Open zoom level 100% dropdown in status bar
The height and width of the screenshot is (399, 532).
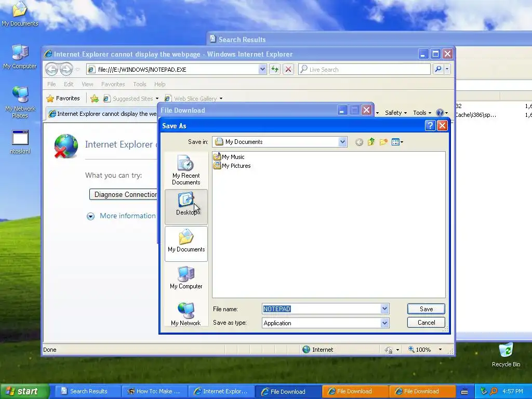(440, 350)
